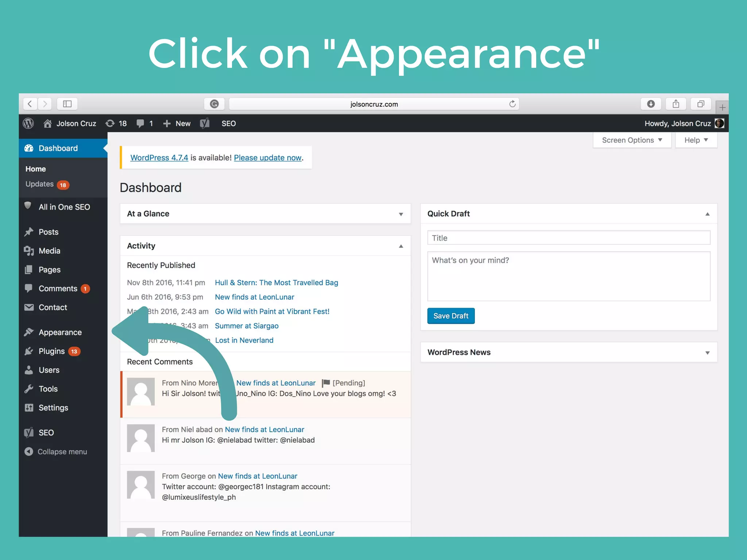Collapse the Quick Draft panel
This screenshot has width=747, height=560.
(x=707, y=214)
